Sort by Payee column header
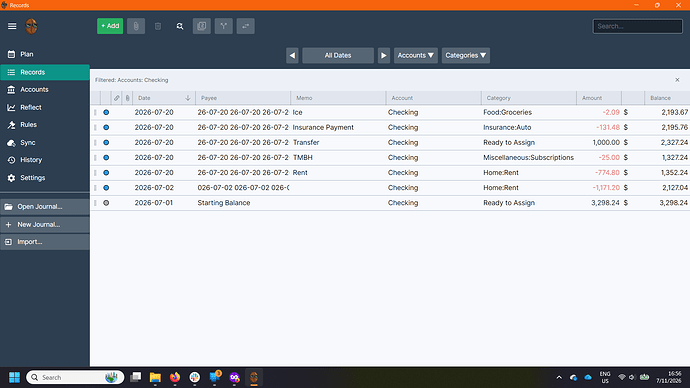Screen dimensions: 690x388 [242, 98]
